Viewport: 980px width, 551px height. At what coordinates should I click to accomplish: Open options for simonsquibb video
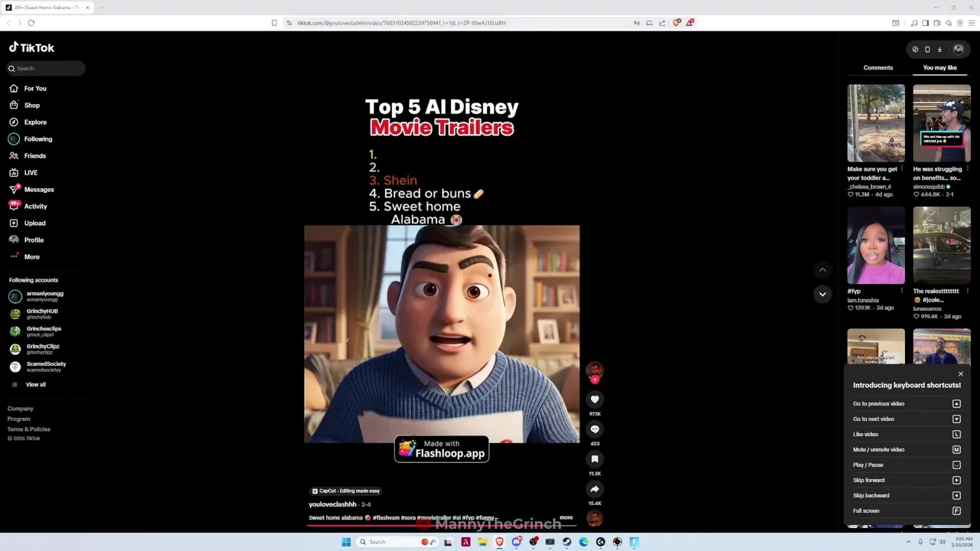[968, 168]
